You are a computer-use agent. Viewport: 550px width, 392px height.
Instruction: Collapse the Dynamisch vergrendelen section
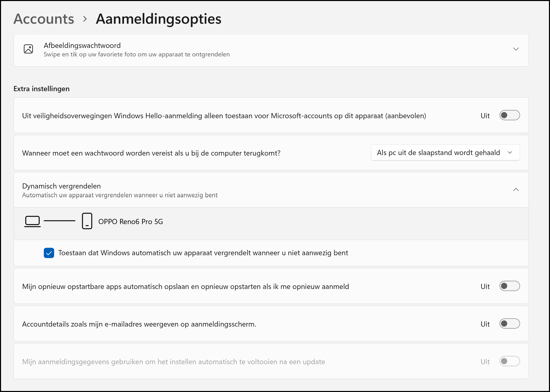[x=516, y=190]
